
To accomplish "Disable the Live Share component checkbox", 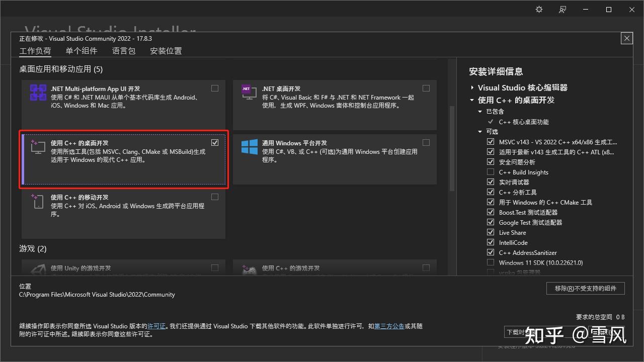I will [x=491, y=232].
